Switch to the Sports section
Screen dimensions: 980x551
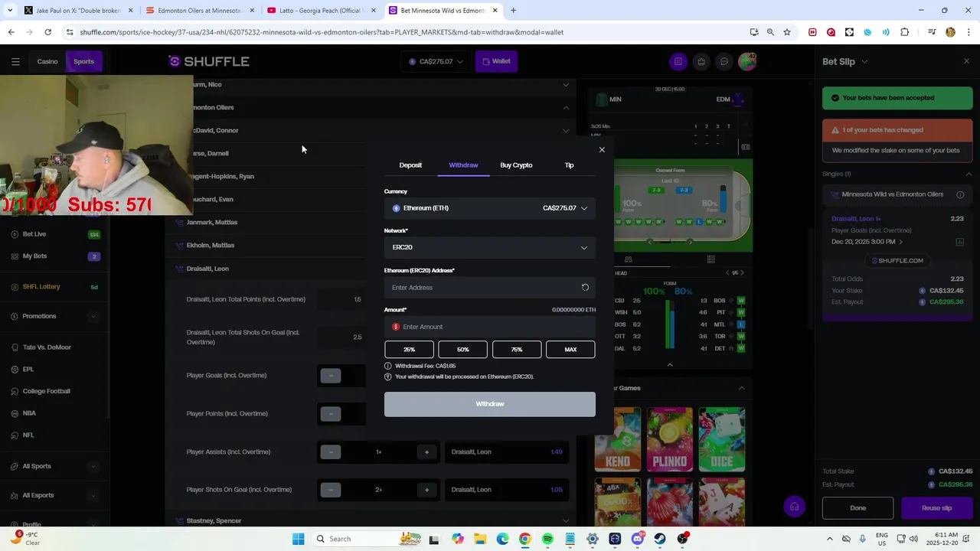(83, 61)
